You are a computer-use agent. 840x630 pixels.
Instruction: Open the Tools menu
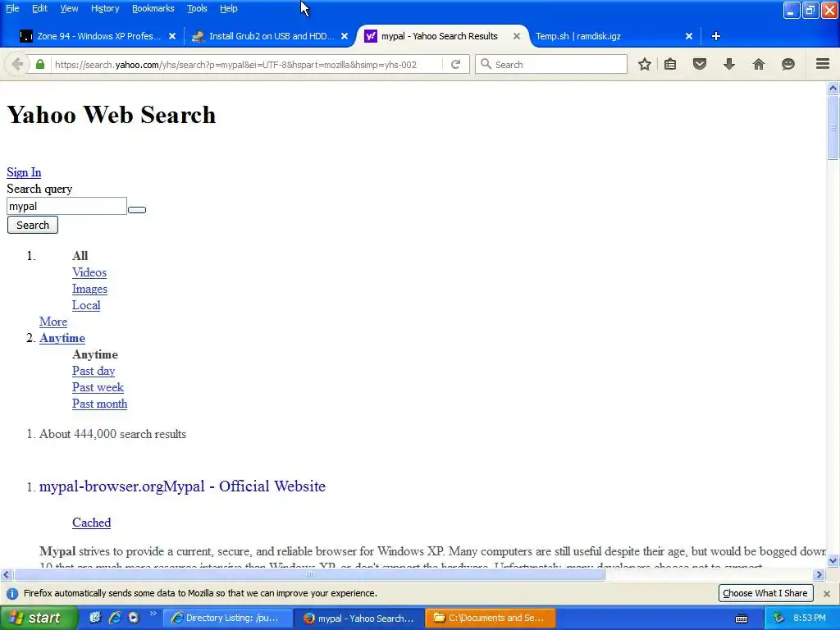(x=197, y=8)
